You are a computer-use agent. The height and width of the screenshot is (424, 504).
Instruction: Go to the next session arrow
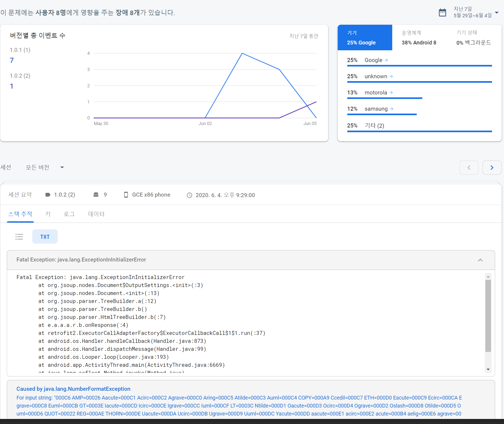tap(492, 168)
